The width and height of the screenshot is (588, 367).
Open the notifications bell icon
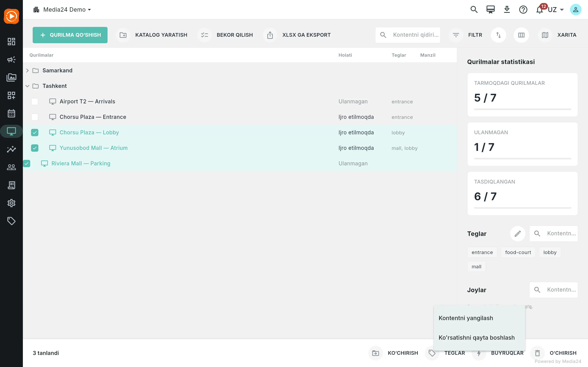(539, 10)
